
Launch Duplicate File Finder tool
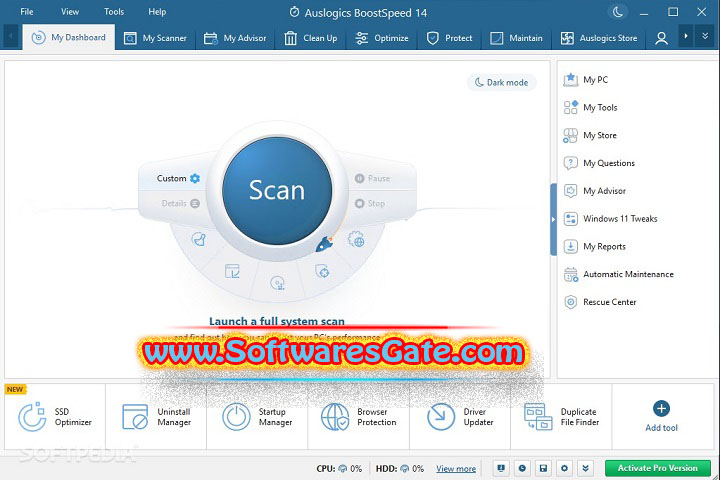coord(561,417)
